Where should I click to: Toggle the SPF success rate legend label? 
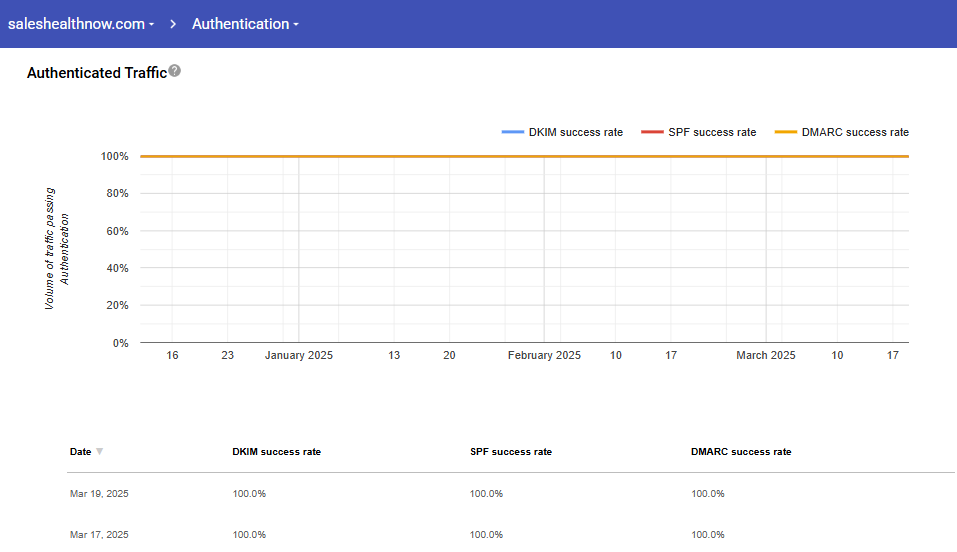coord(712,132)
